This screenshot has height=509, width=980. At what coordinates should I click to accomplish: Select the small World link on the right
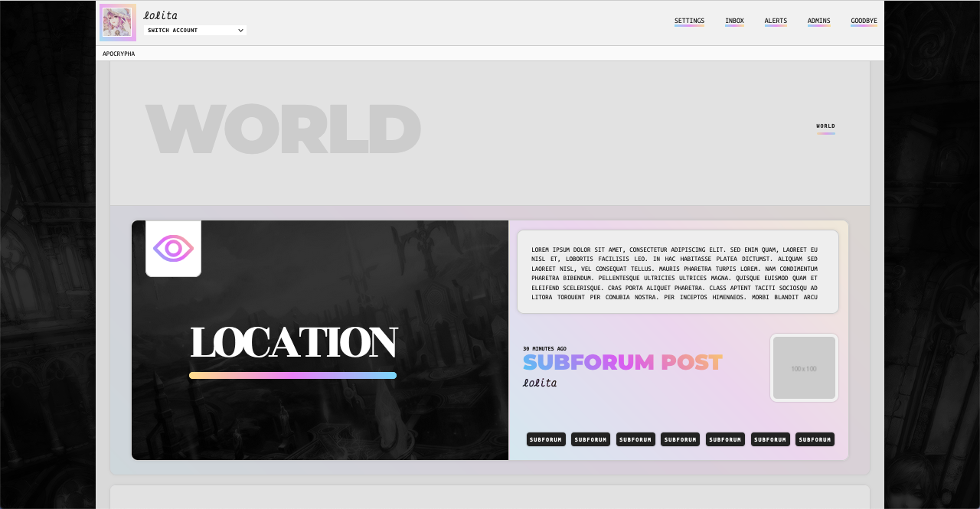(x=825, y=126)
